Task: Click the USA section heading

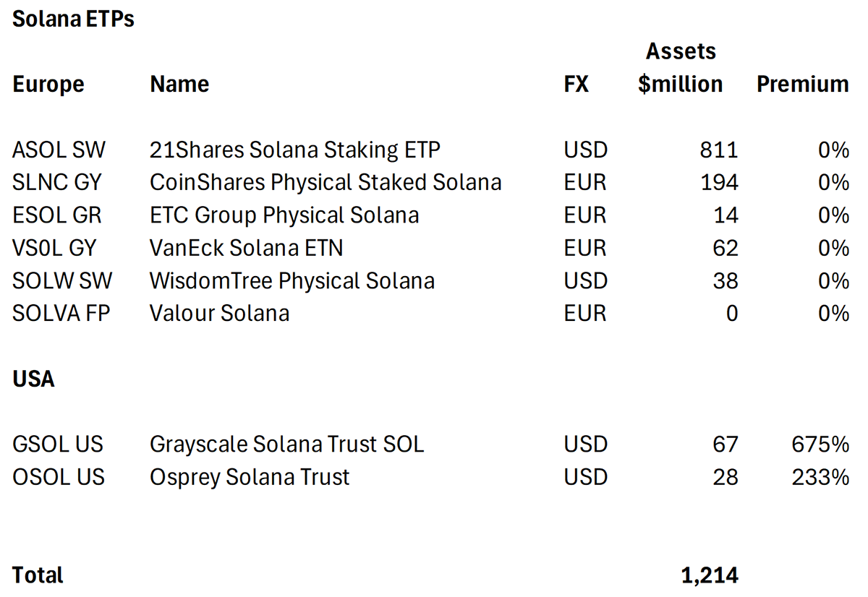Action: pyautogui.click(x=33, y=379)
